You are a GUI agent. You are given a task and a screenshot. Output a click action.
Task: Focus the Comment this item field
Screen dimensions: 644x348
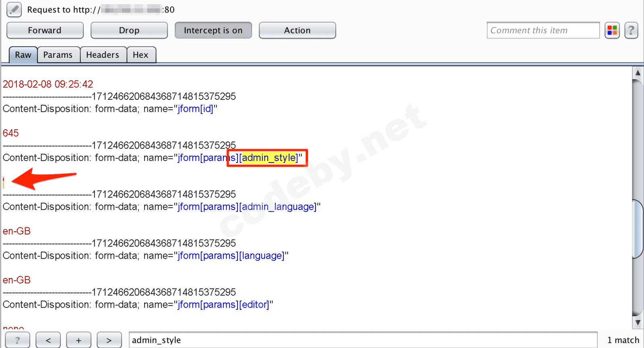[x=543, y=31]
